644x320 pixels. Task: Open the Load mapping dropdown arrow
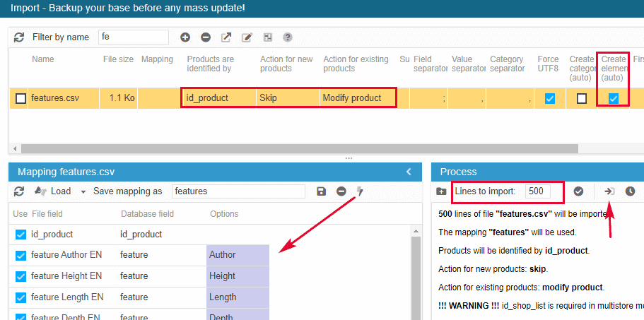(x=83, y=191)
